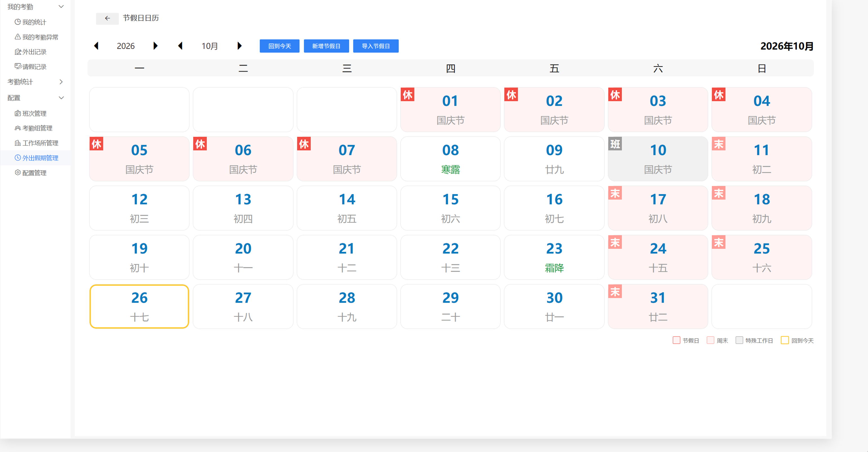Image resolution: width=868 pixels, height=452 pixels.
Task: Click the 末 badge on October 11
Action: click(x=719, y=144)
